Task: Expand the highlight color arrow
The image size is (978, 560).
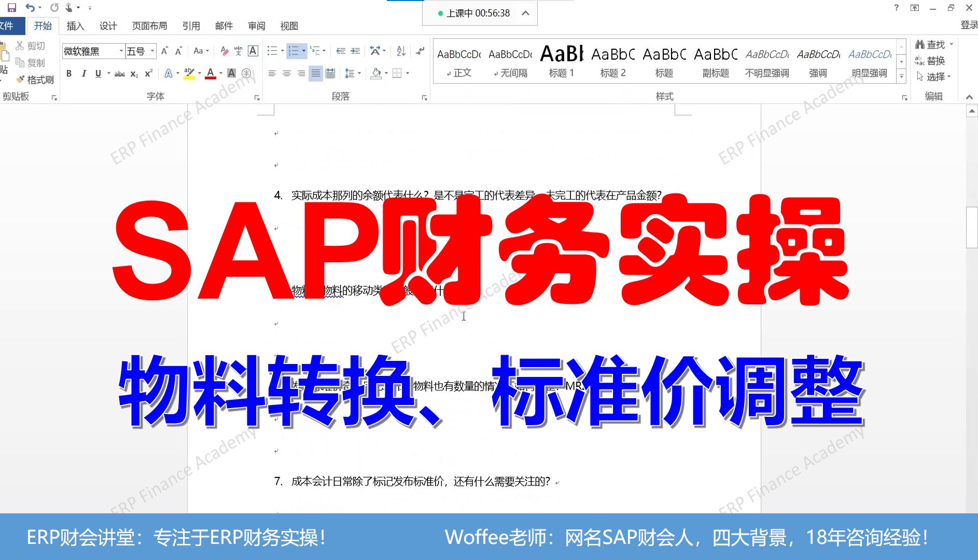Action: pyautogui.click(x=200, y=74)
